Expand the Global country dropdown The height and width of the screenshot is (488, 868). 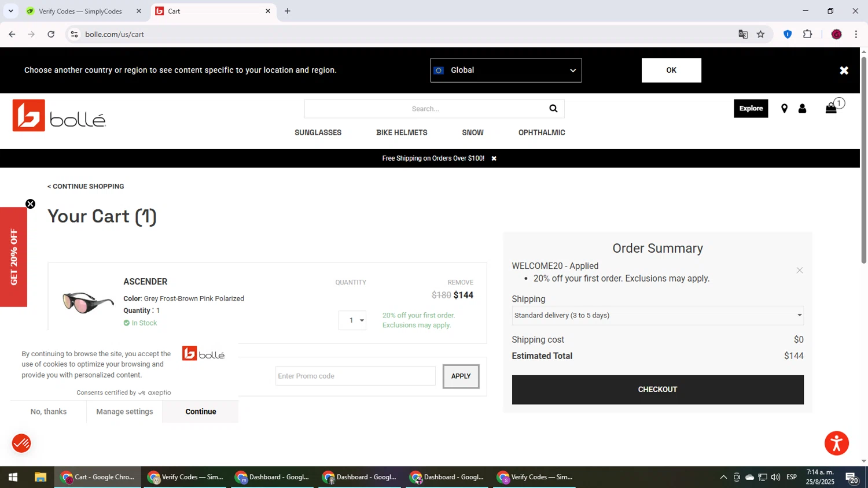[506, 71]
